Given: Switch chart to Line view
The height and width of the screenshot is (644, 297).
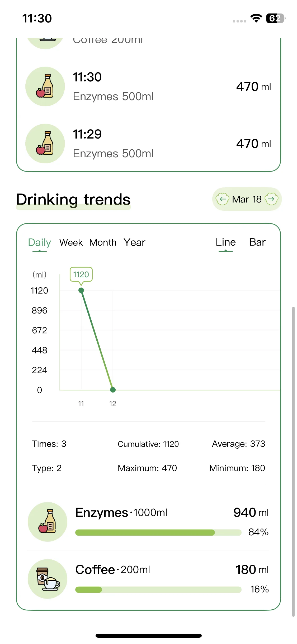Looking at the screenshot, I should tap(225, 242).
